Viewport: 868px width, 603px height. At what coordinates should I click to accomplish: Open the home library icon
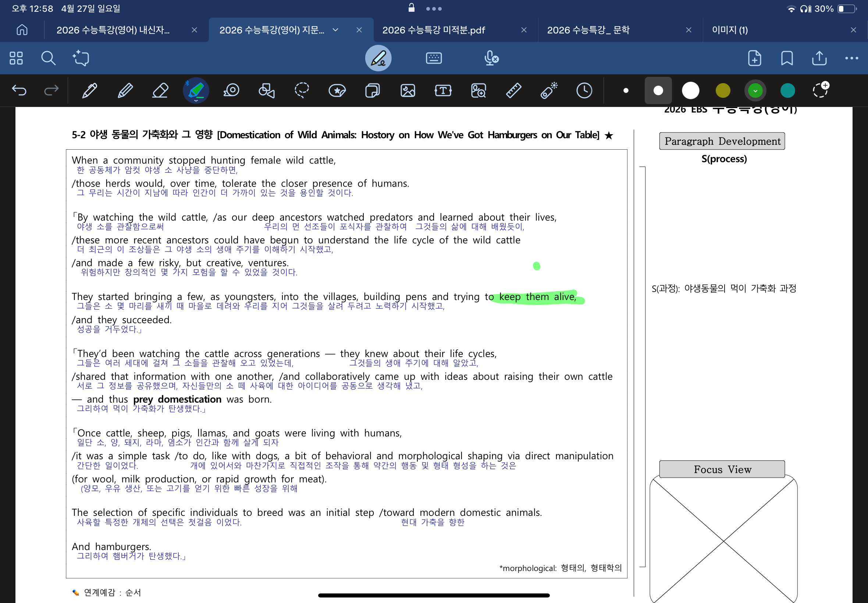22,30
